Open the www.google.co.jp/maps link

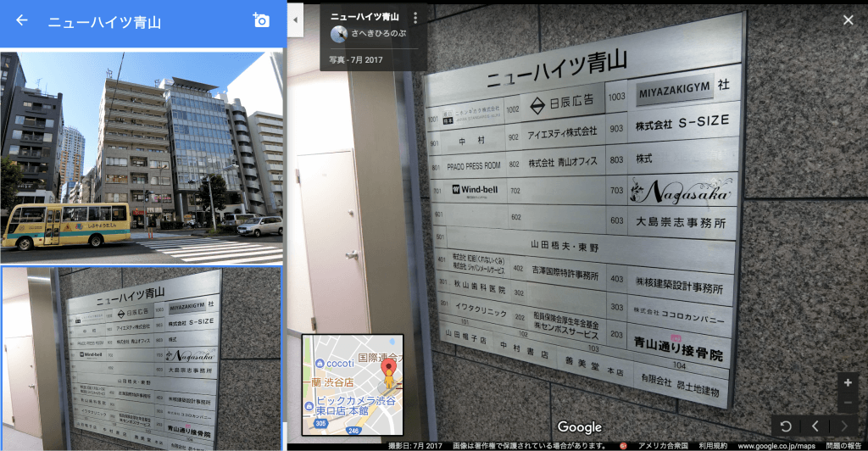click(x=776, y=445)
